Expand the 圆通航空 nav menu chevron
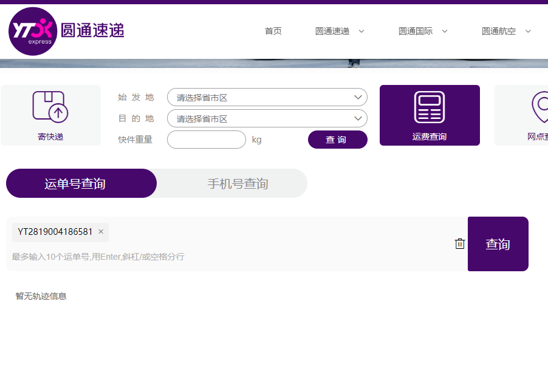 click(528, 32)
